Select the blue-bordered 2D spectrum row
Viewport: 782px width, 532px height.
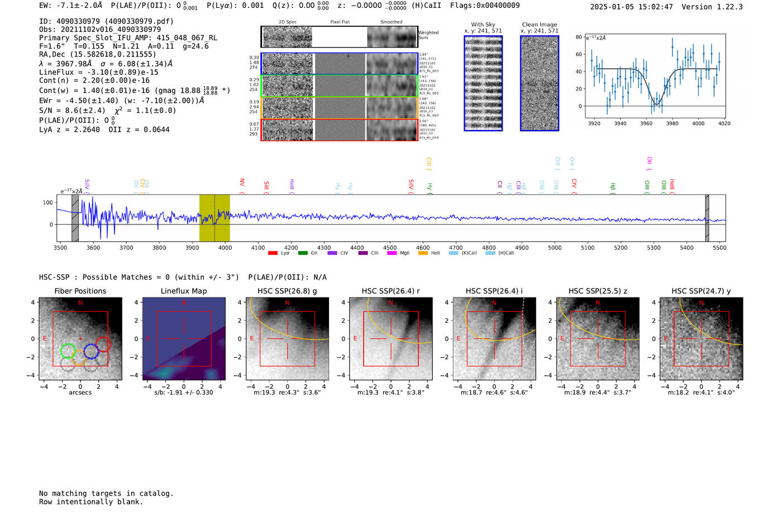340,64
